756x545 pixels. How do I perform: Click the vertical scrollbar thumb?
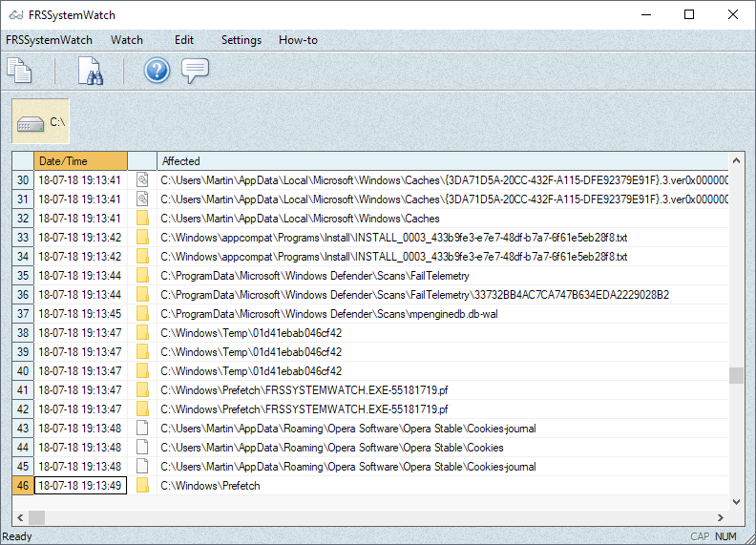point(736,375)
